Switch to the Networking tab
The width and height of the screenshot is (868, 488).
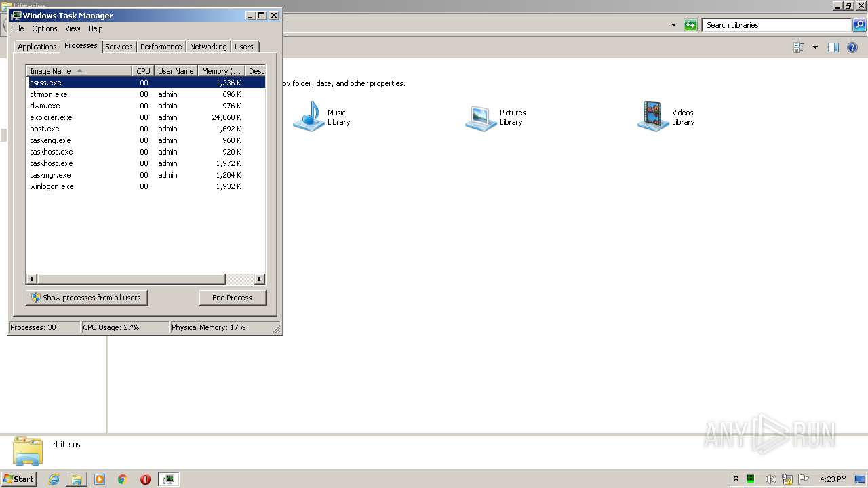(x=208, y=47)
